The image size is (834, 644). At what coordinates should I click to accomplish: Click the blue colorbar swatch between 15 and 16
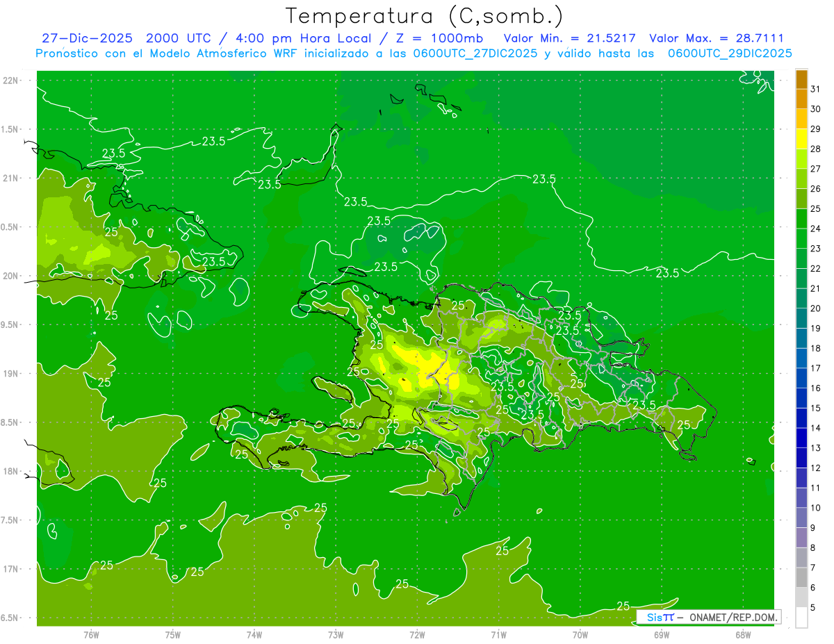pos(801,398)
